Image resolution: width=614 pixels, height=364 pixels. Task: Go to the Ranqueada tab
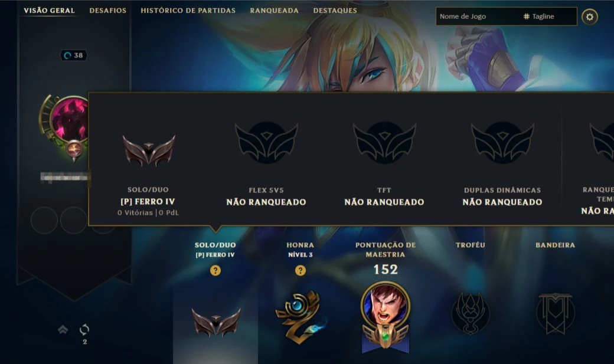tap(274, 11)
